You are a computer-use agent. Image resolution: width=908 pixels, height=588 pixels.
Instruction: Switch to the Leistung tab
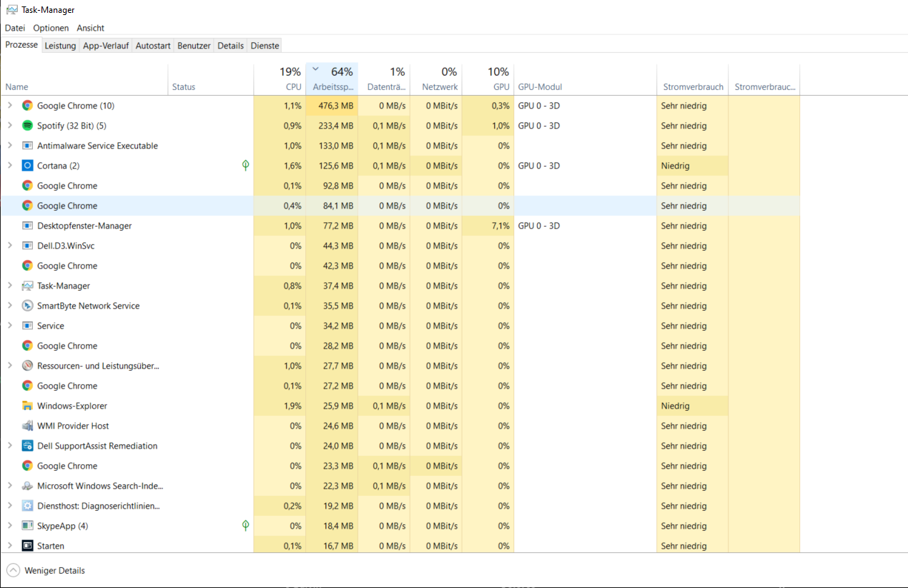(60, 46)
